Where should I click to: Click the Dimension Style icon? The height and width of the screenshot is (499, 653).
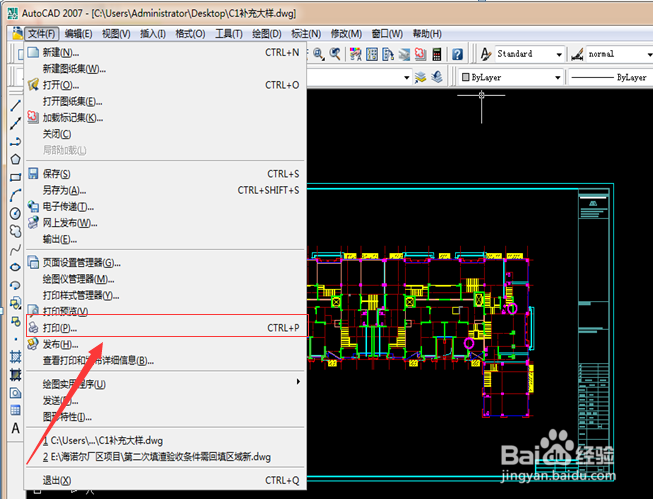577,54
